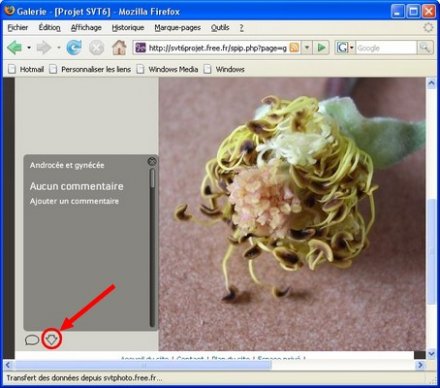Go forward with the grey arrow
Screen dimensions: 440x388
coord(44,48)
